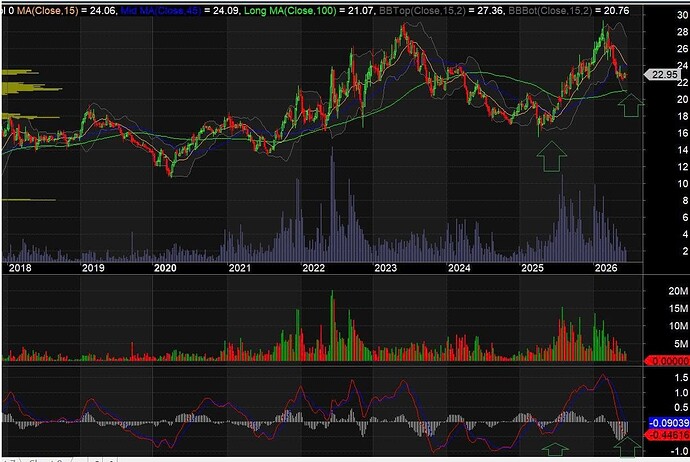The width and height of the screenshot is (690, 462).
Task: Click the red 0.00000 volume value tag
Action: point(668,361)
